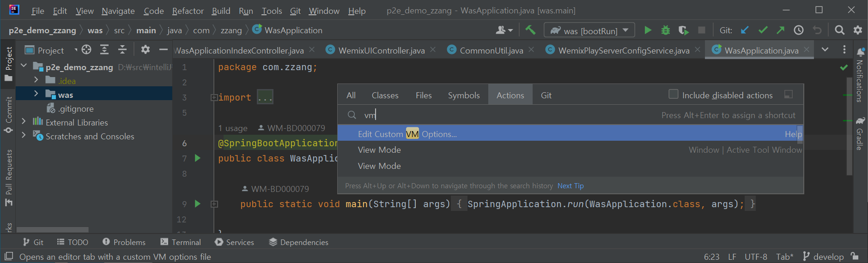The height and width of the screenshot is (263, 868).
Task: Switch to Symbols tab in search popup
Action: click(464, 95)
